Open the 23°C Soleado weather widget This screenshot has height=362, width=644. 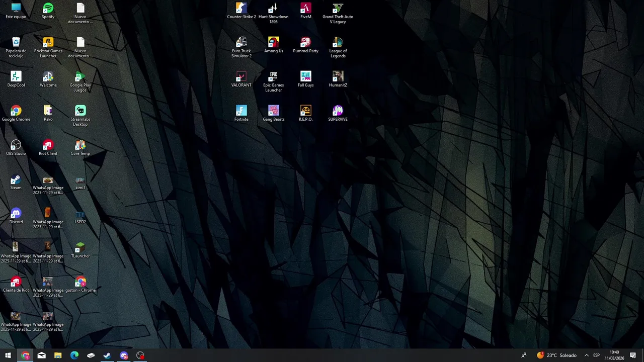(556, 355)
